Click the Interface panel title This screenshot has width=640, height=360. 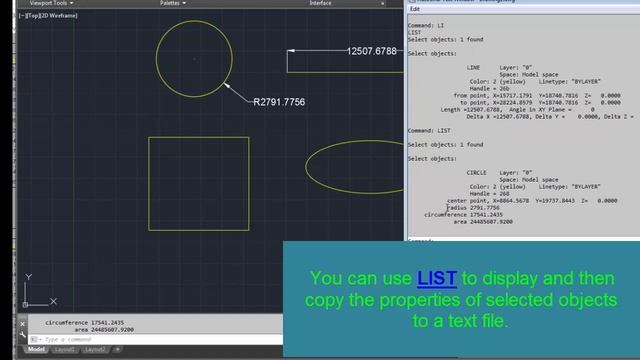tap(320, 3)
